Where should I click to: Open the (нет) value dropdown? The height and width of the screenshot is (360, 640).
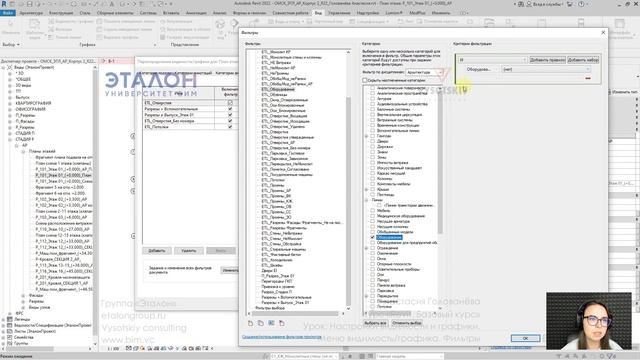click(x=547, y=69)
